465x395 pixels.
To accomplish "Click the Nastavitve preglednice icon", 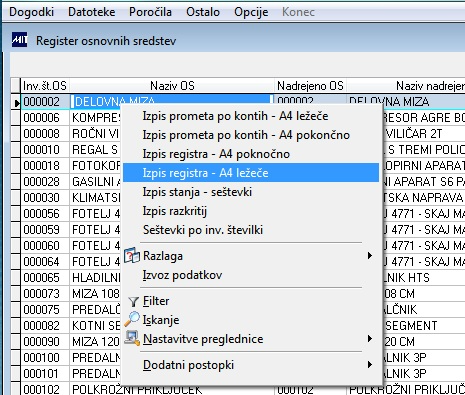I will (x=132, y=338).
